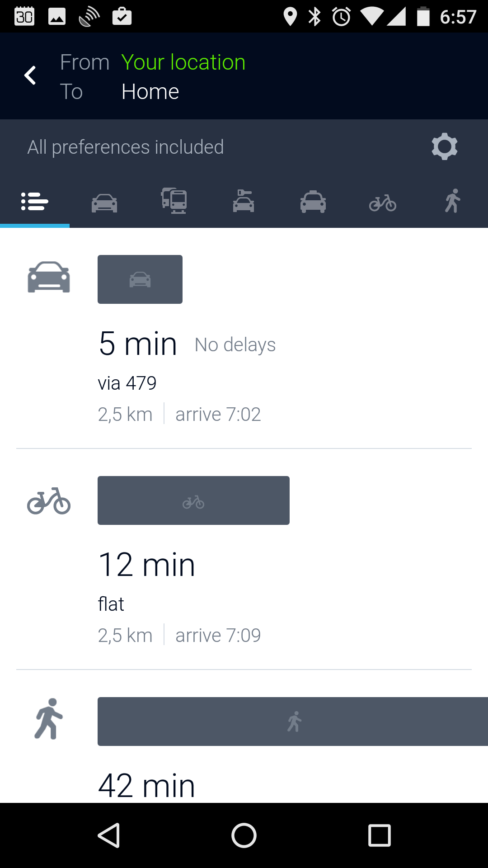The height and width of the screenshot is (868, 488).
Task: Select the car sharing tab icon
Action: (x=244, y=202)
